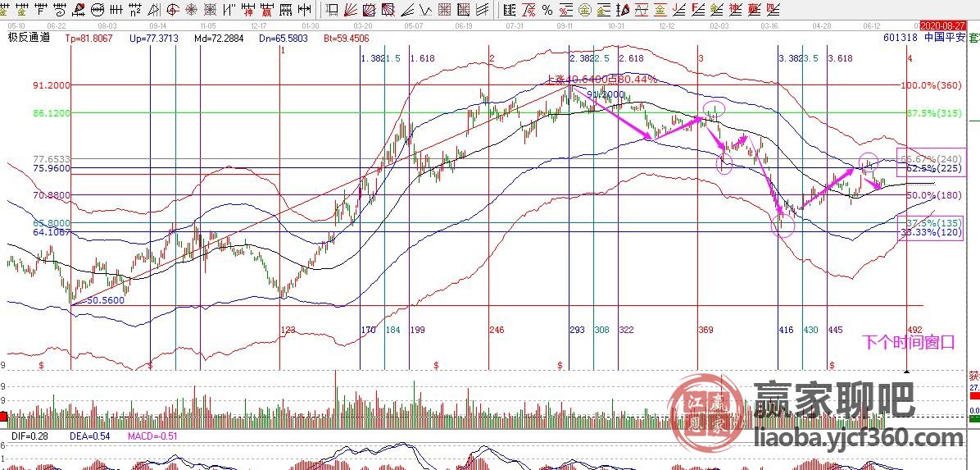The height and width of the screenshot is (470, 980).
Task: Select the red fan-shaped time ruler tool
Action: click(79, 9)
